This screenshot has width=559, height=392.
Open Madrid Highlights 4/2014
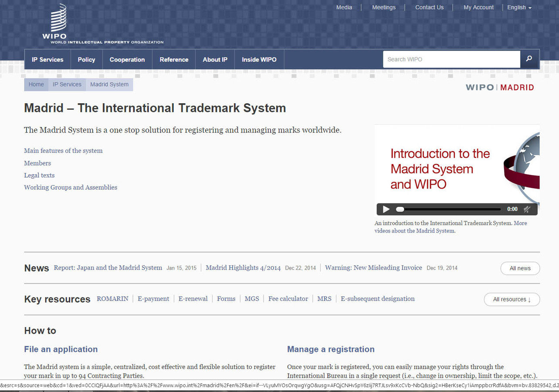pyautogui.click(x=243, y=268)
